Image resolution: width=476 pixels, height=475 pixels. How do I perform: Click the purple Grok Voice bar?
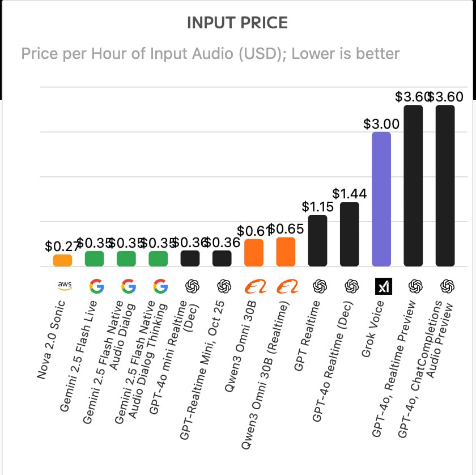click(x=381, y=198)
